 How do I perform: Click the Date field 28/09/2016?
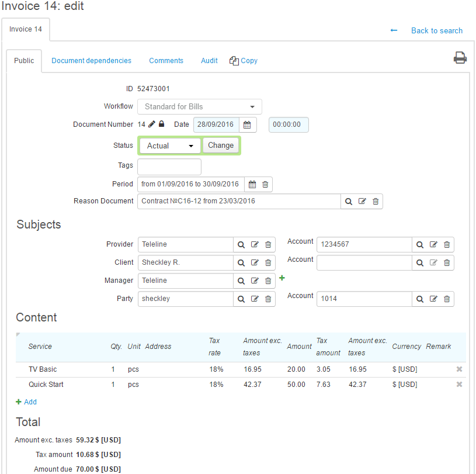216,124
